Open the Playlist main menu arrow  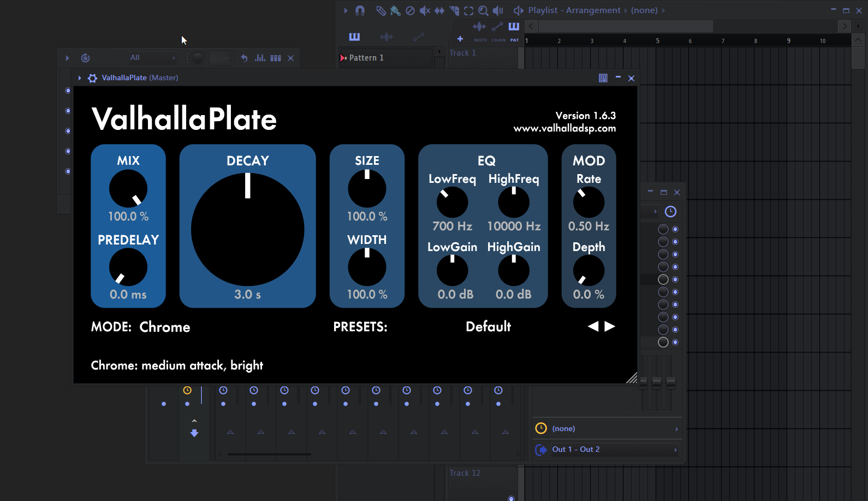346,10
